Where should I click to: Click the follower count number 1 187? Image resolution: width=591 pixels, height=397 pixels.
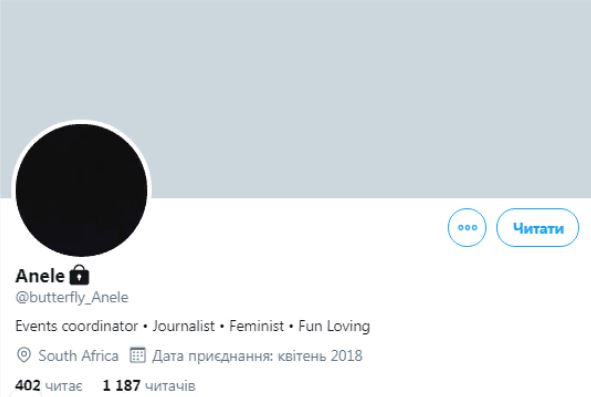point(121,386)
